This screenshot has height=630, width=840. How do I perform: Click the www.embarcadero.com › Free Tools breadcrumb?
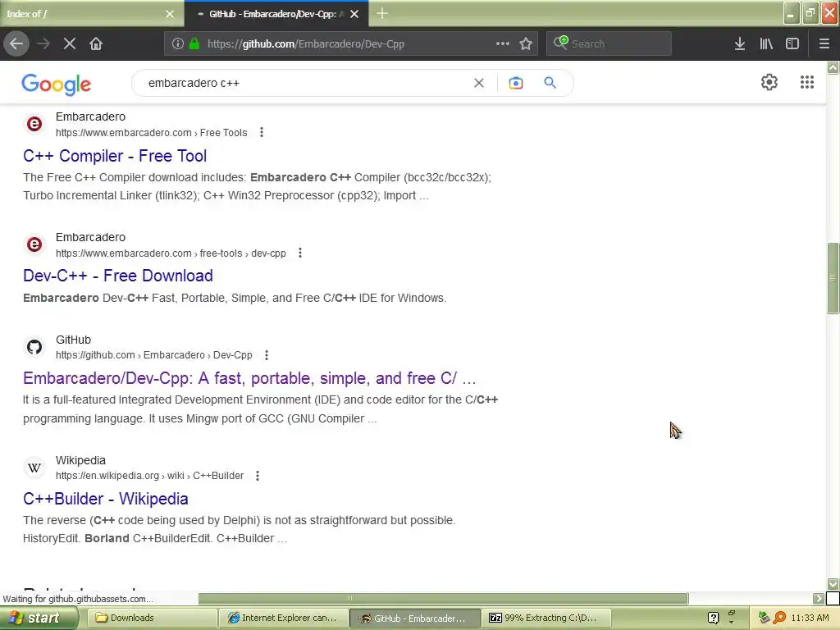[152, 133]
